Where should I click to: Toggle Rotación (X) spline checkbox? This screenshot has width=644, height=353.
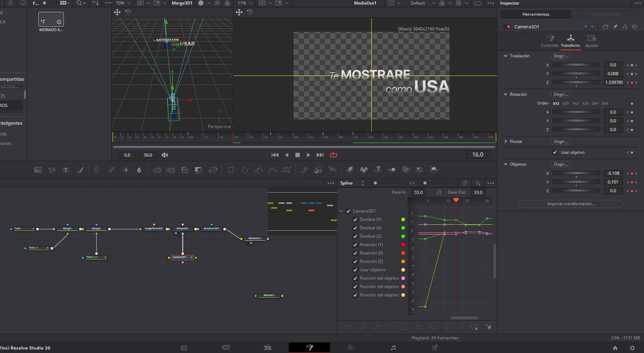pyautogui.click(x=355, y=253)
